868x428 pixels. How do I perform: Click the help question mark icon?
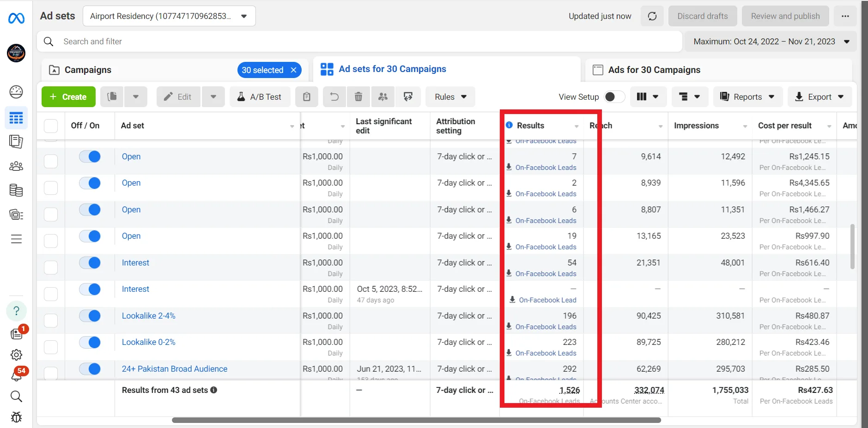click(x=16, y=311)
